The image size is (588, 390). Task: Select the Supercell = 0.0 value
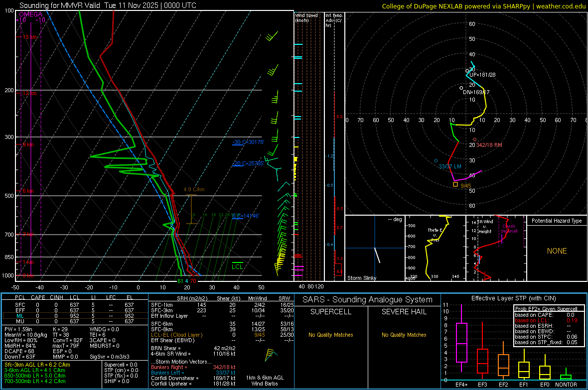[x=121, y=365]
